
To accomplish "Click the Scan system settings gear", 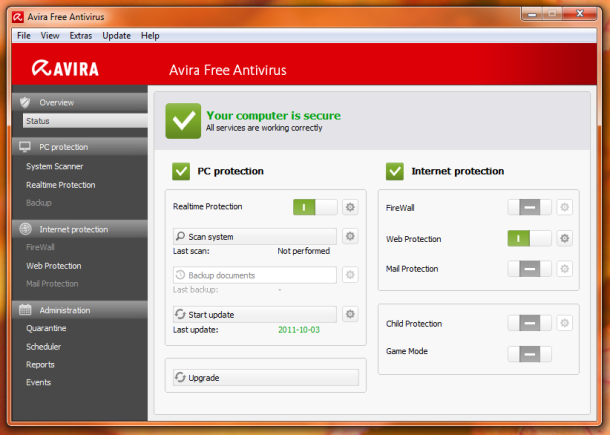I will click(350, 236).
